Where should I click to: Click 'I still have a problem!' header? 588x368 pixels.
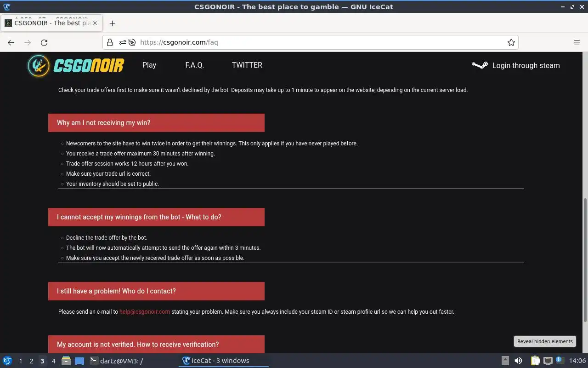point(156,291)
